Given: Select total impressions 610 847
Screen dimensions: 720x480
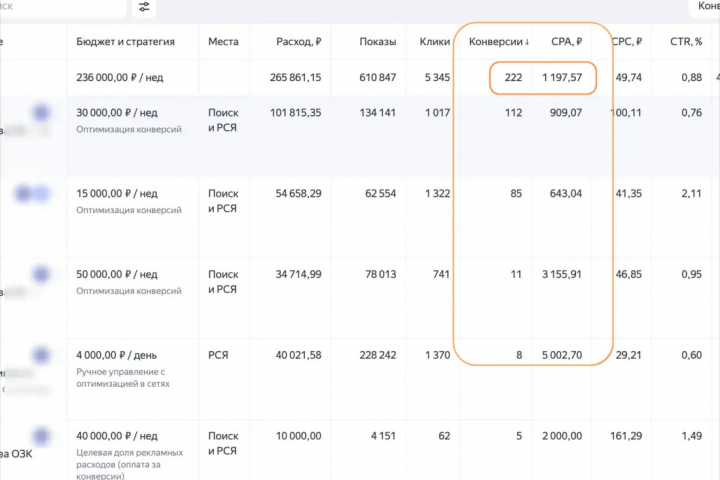Looking at the screenshot, I should (377, 78).
